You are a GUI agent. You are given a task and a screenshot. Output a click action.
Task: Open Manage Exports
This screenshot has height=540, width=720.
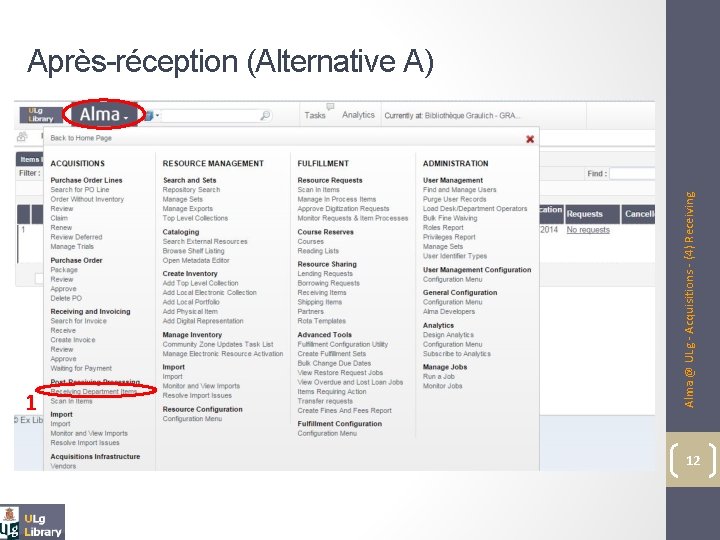click(188, 209)
